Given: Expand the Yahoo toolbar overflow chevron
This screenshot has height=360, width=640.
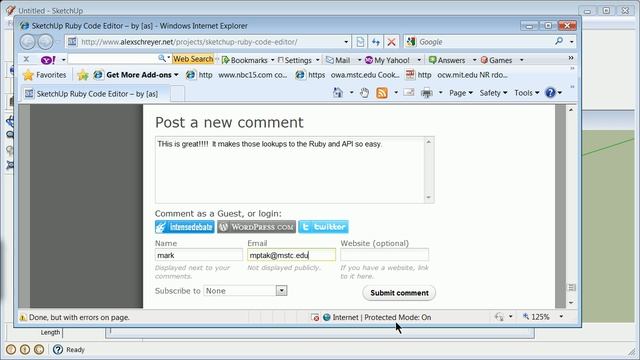Looking at the screenshot, I should click(571, 58).
